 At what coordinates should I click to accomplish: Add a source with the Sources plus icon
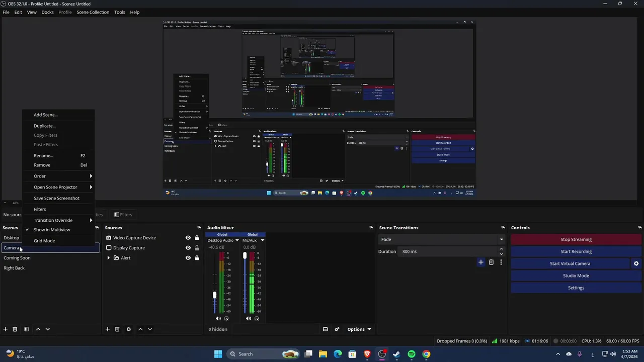tap(108, 329)
